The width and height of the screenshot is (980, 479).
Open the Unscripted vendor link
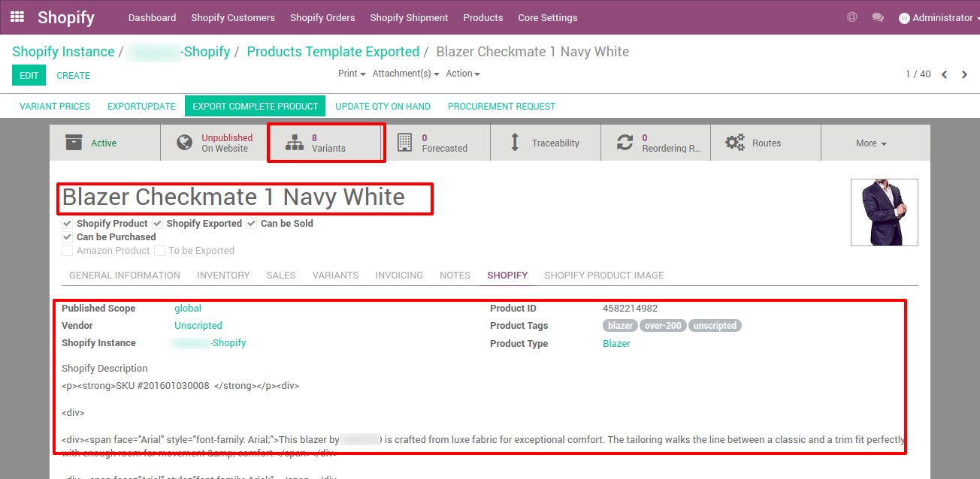pos(198,326)
